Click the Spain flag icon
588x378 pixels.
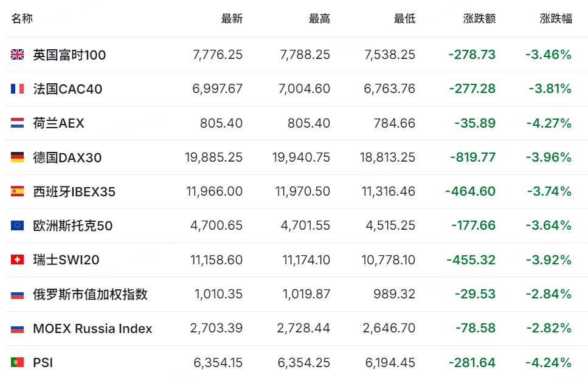17,191
